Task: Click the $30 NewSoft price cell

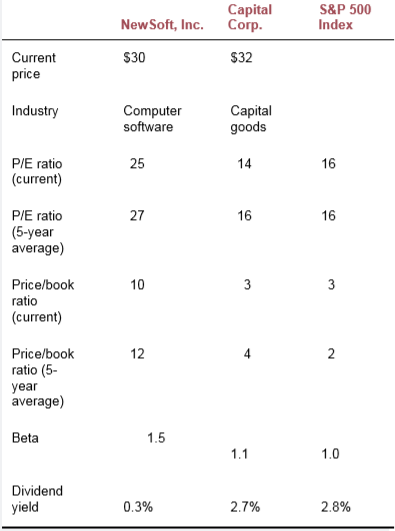Action: [x=134, y=58]
